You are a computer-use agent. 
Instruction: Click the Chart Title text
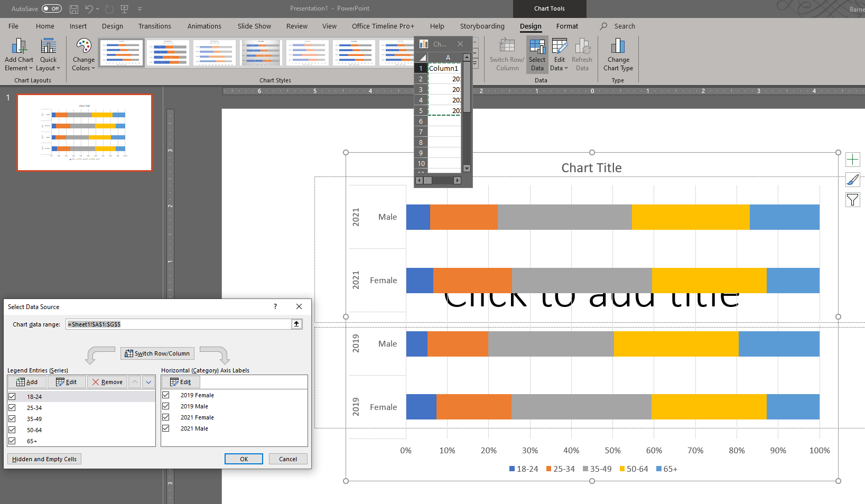tap(591, 168)
